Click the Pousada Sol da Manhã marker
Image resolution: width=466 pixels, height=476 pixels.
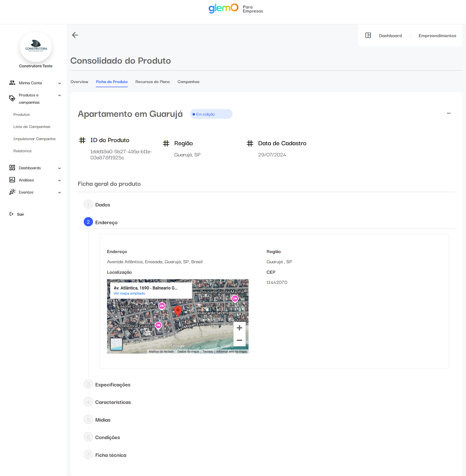click(235, 298)
